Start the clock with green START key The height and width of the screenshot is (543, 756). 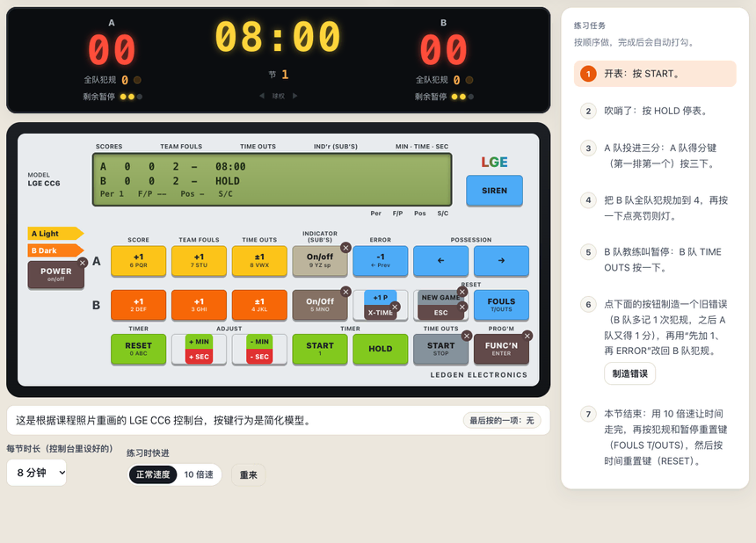tap(320, 349)
